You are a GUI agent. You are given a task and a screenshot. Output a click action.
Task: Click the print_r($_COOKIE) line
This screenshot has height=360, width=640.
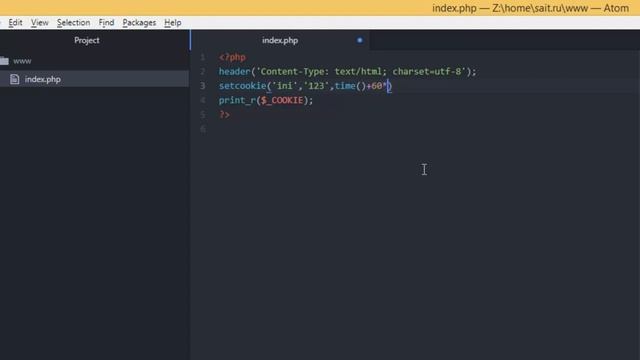tap(266, 100)
